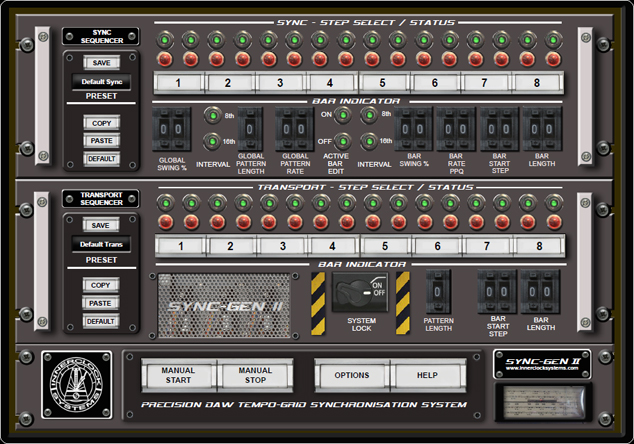The image size is (634, 444).
Task: Open the Default Trans preset selector
Action: [x=101, y=244]
